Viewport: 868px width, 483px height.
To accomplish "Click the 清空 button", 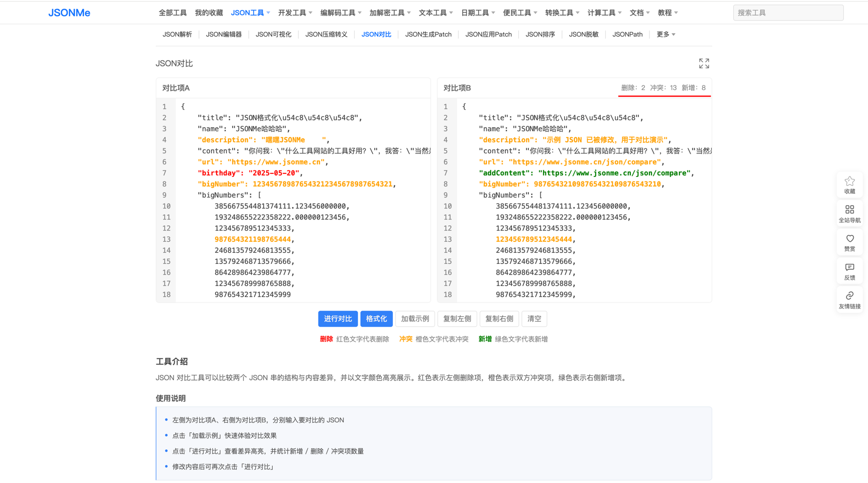I will point(534,319).
